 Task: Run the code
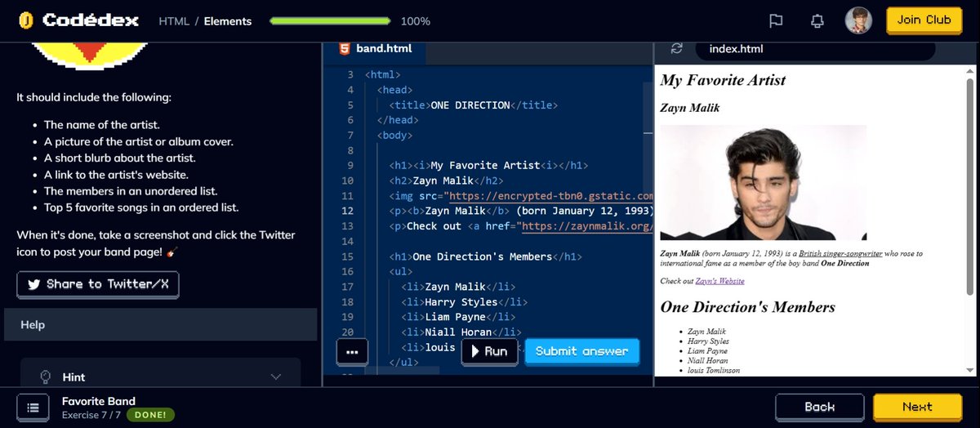[x=489, y=351]
